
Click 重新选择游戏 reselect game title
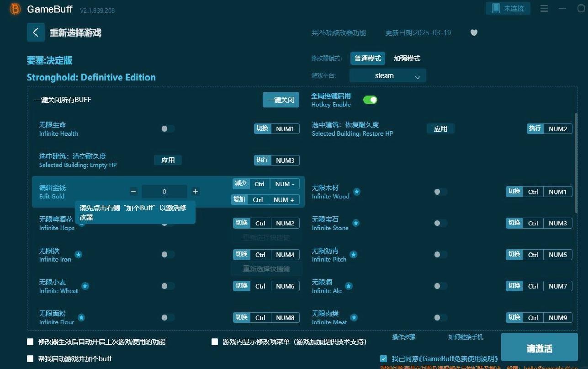[x=75, y=33]
